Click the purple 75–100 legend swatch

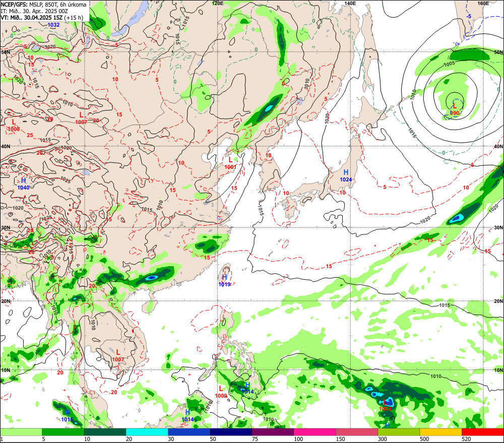(273, 432)
